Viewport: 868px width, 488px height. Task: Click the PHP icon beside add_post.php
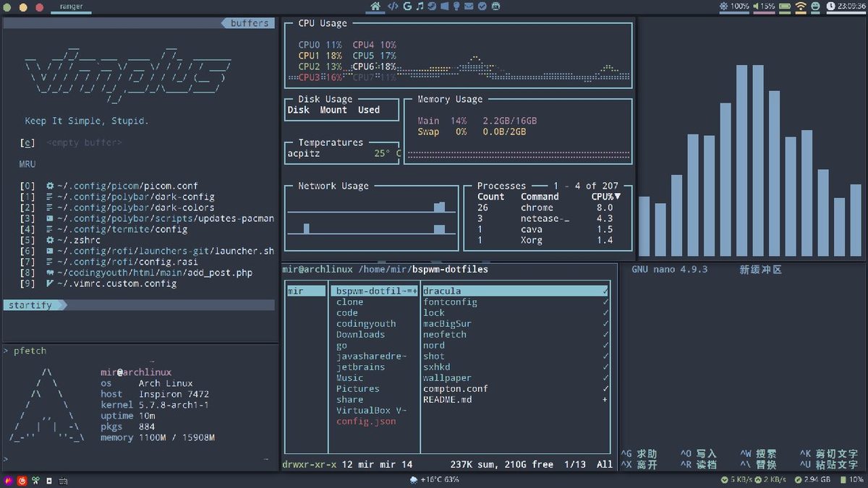[49, 273]
